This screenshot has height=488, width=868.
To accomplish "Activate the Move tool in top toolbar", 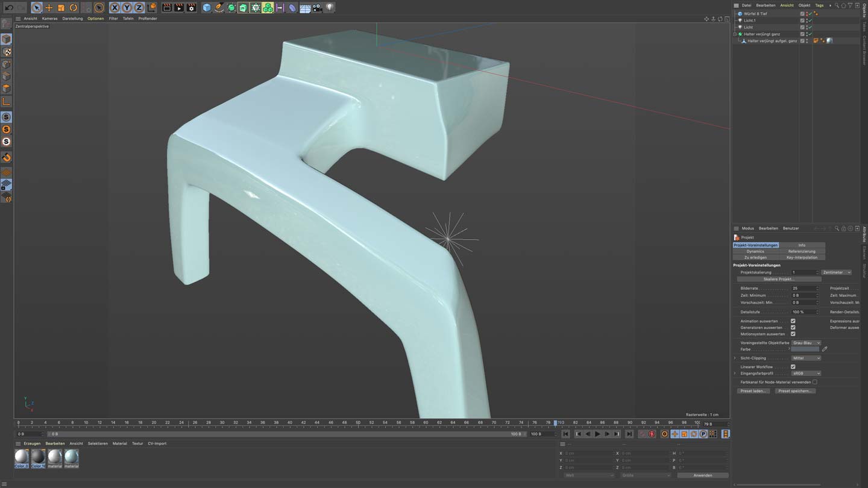I will [49, 8].
